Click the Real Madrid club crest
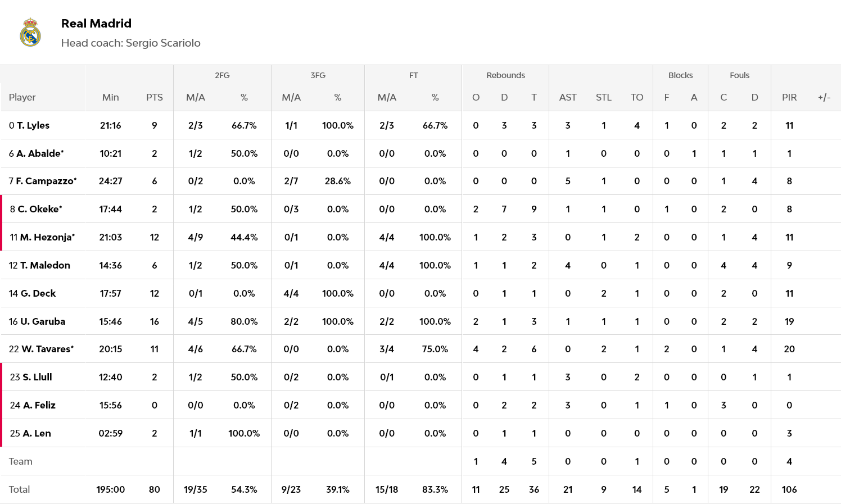This screenshot has height=504, width=841. tap(30, 32)
